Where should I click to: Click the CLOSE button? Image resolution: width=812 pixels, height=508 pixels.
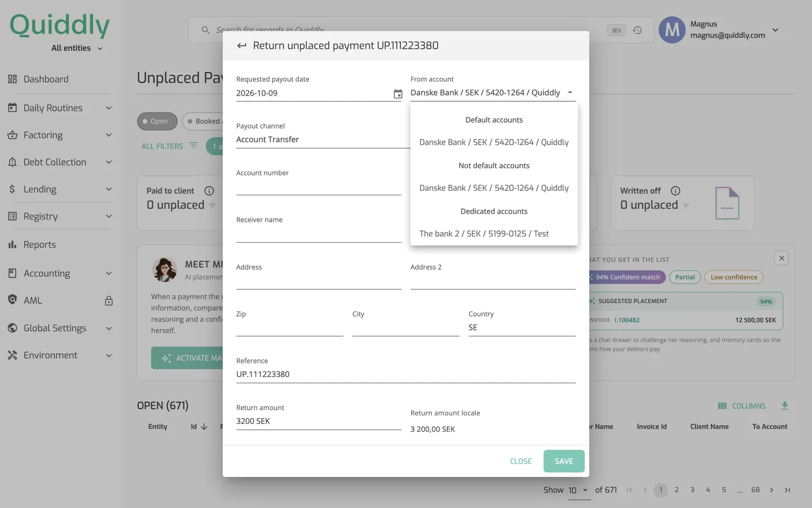click(520, 461)
